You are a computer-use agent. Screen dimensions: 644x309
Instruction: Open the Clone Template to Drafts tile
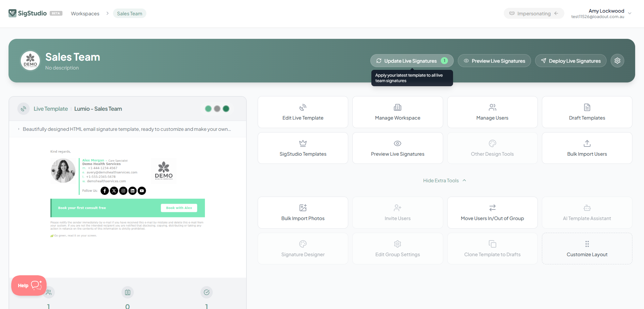492,249
